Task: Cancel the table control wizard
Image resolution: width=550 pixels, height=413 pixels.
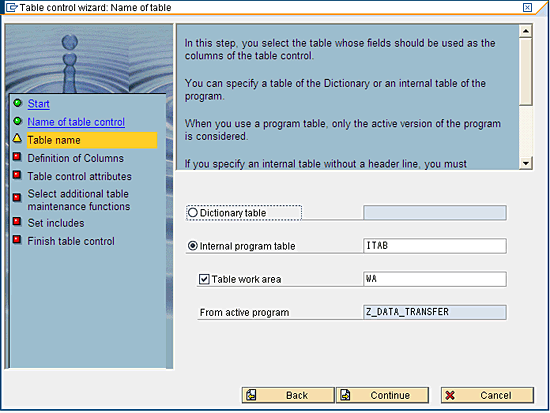Action: 487,395
